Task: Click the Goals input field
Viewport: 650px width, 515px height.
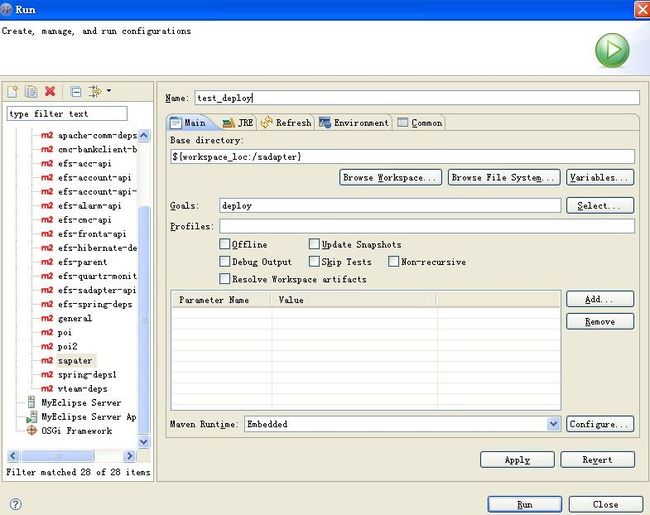Action: pyautogui.click(x=390, y=206)
